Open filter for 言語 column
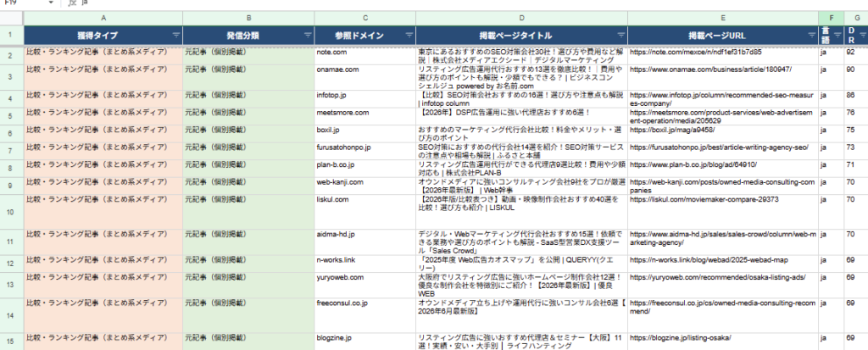 tap(838, 36)
